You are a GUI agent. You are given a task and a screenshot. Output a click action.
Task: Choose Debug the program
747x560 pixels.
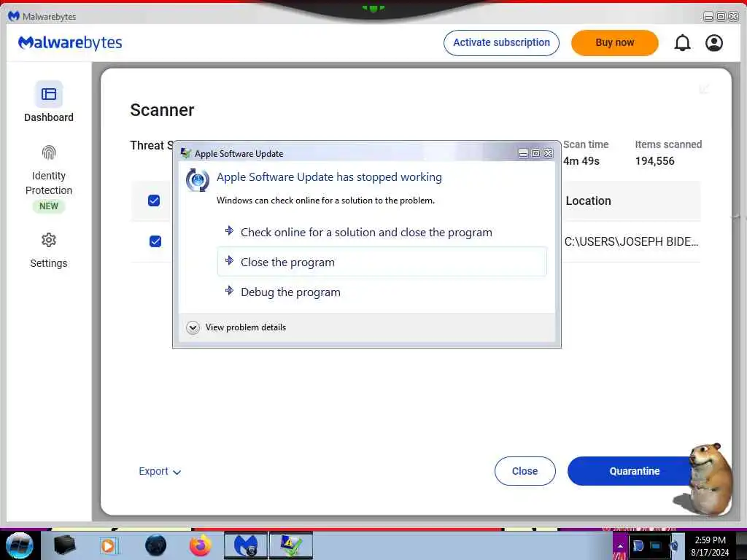382,292
